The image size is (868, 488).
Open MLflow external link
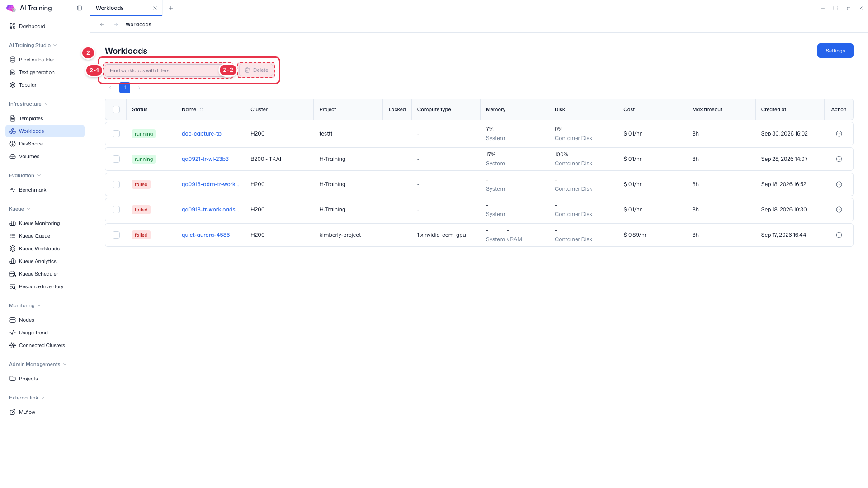coord(45,412)
